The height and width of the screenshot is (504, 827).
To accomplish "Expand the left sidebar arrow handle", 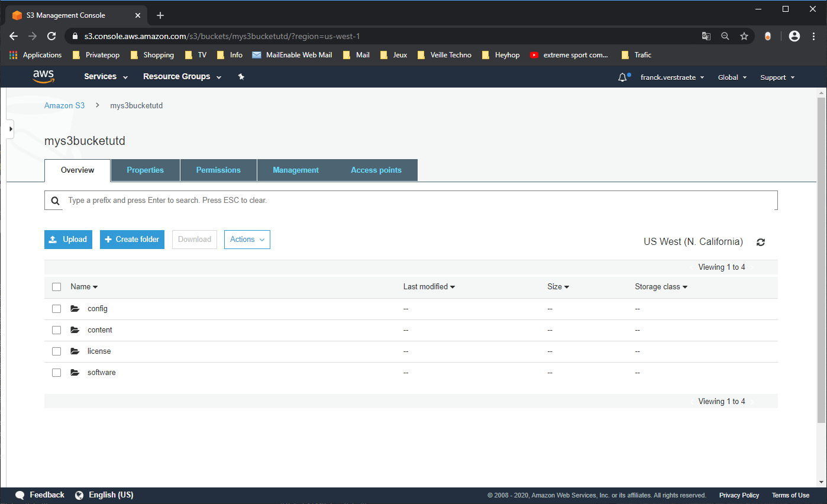I will pos(10,128).
